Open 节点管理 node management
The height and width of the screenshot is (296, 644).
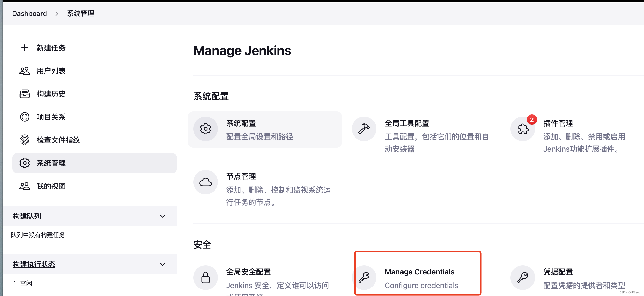[x=241, y=176]
